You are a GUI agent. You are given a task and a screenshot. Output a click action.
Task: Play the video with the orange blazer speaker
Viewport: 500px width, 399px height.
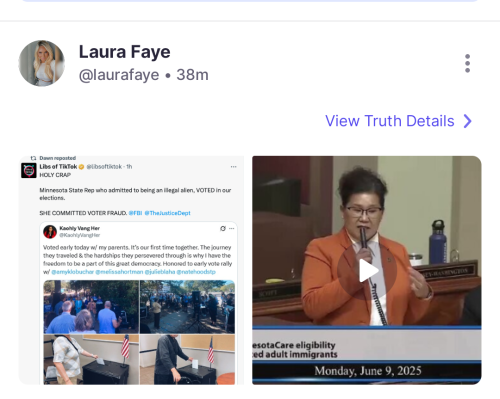click(x=367, y=270)
